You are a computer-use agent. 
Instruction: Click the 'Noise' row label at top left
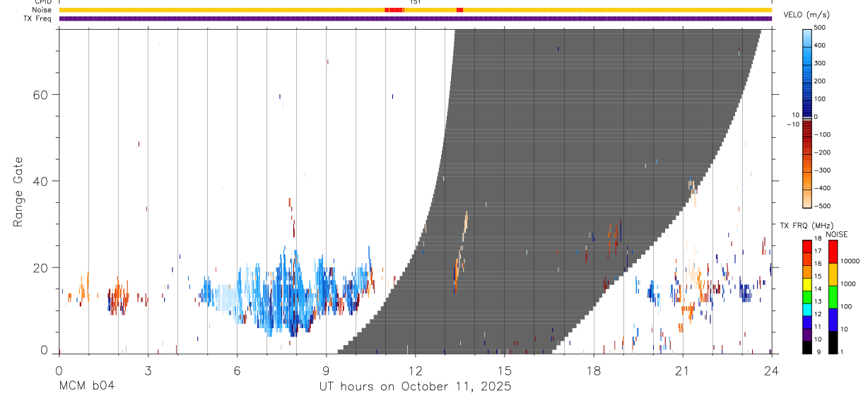(42, 10)
